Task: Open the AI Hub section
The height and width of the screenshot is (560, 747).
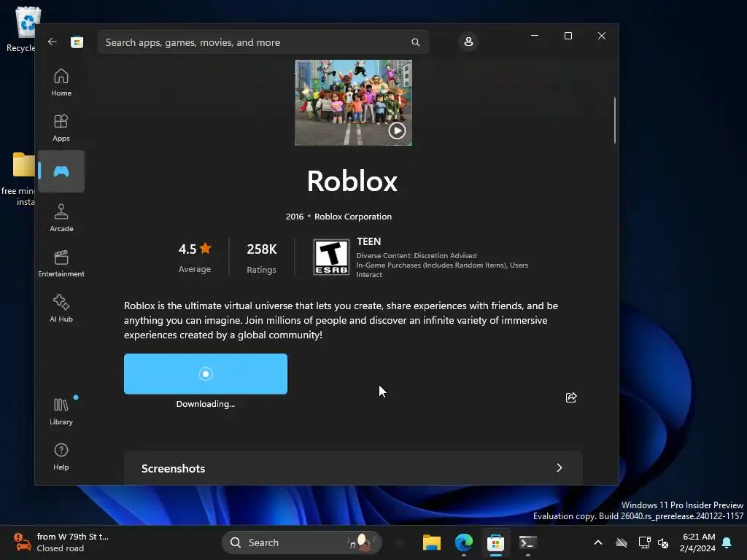Action: (x=61, y=308)
